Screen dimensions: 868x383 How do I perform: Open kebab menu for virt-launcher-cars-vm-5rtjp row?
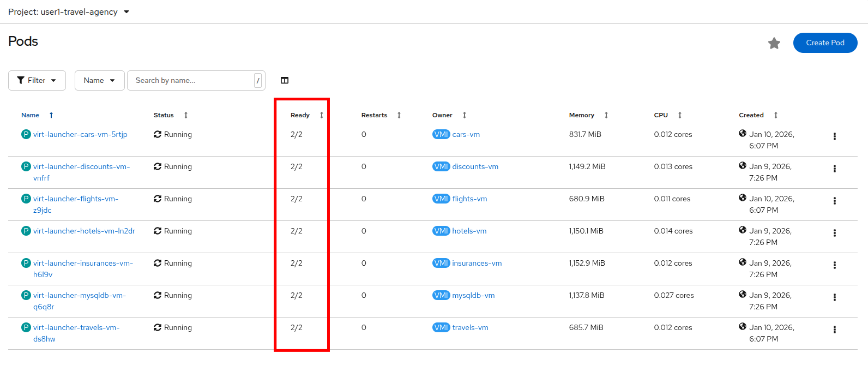(834, 136)
